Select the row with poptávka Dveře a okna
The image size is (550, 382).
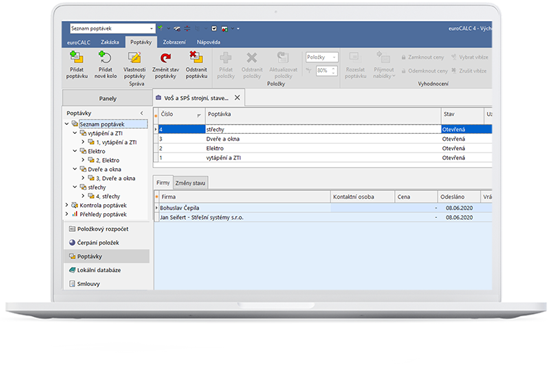323,139
